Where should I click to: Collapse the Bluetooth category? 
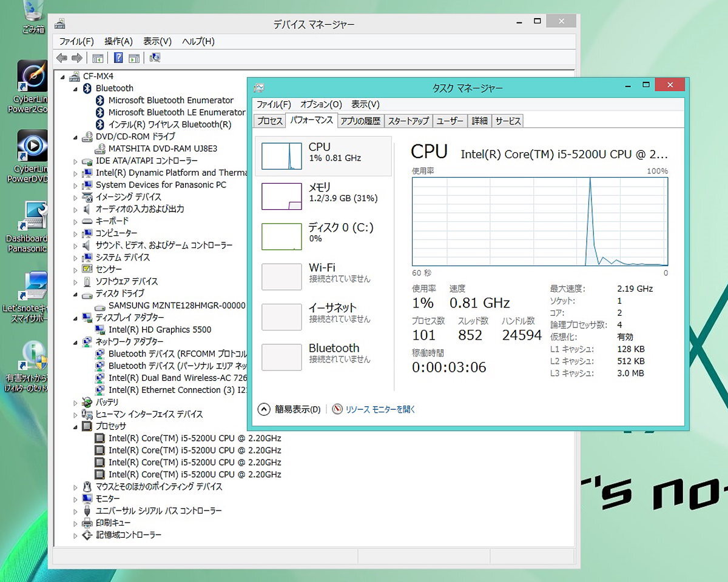click(x=76, y=89)
